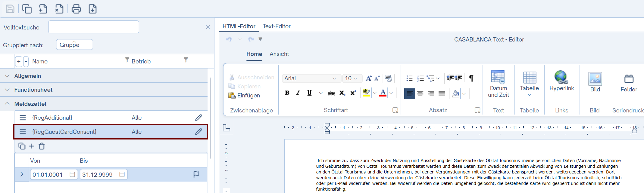Screen dimensions: 644x193
Task: Open the Name column filter
Action: (x=127, y=60)
